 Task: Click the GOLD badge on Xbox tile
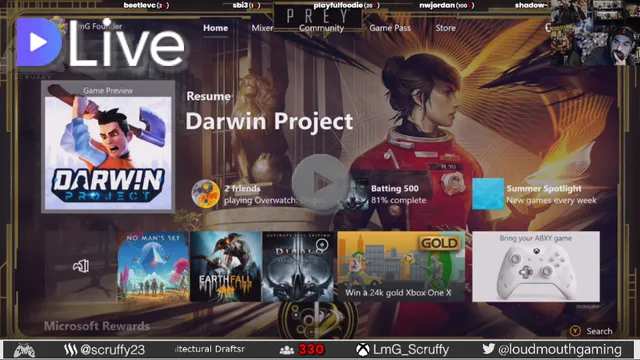pos(439,243)
